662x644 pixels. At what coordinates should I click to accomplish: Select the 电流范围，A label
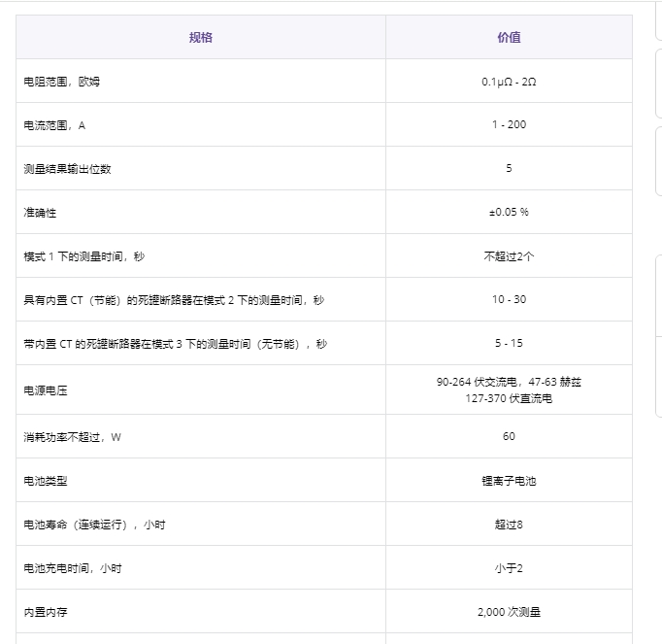(54, 125)
